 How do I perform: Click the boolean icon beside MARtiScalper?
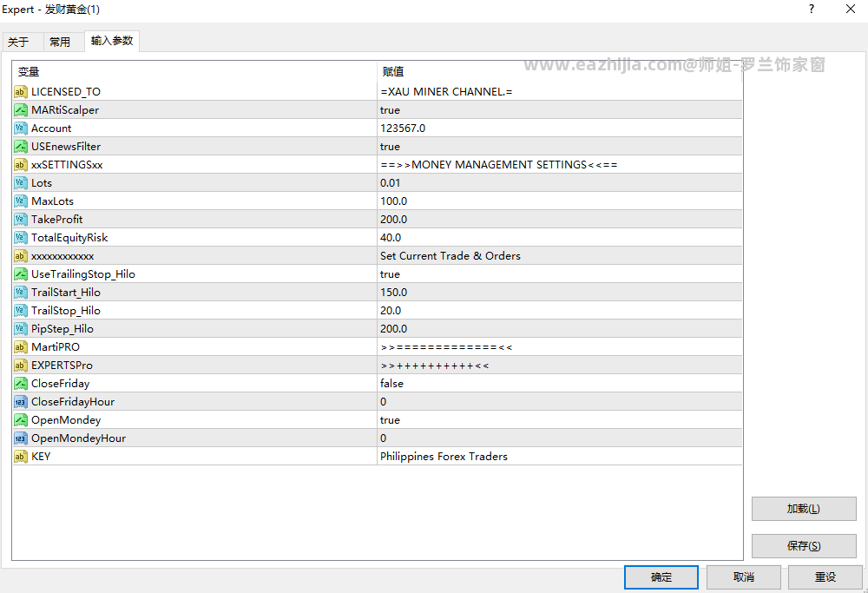tap(21, 110)
